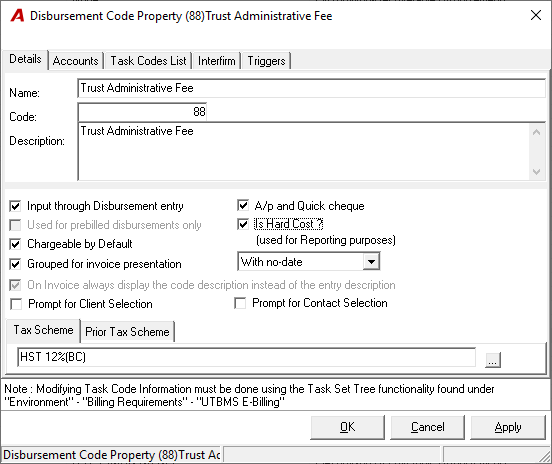This screenshot has height=464, width=552.
Task: Switch to Prior Tax Scheme tab
Action: point(127,332)
